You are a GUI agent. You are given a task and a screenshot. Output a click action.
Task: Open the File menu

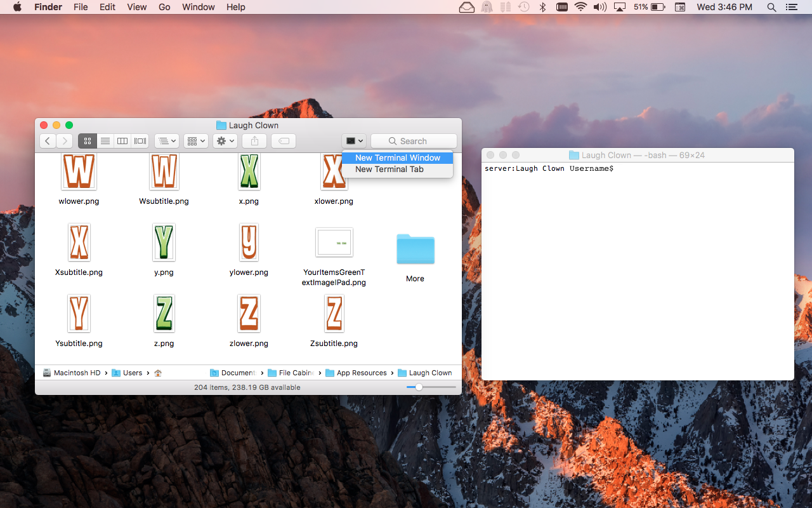[x=81, y=7]
